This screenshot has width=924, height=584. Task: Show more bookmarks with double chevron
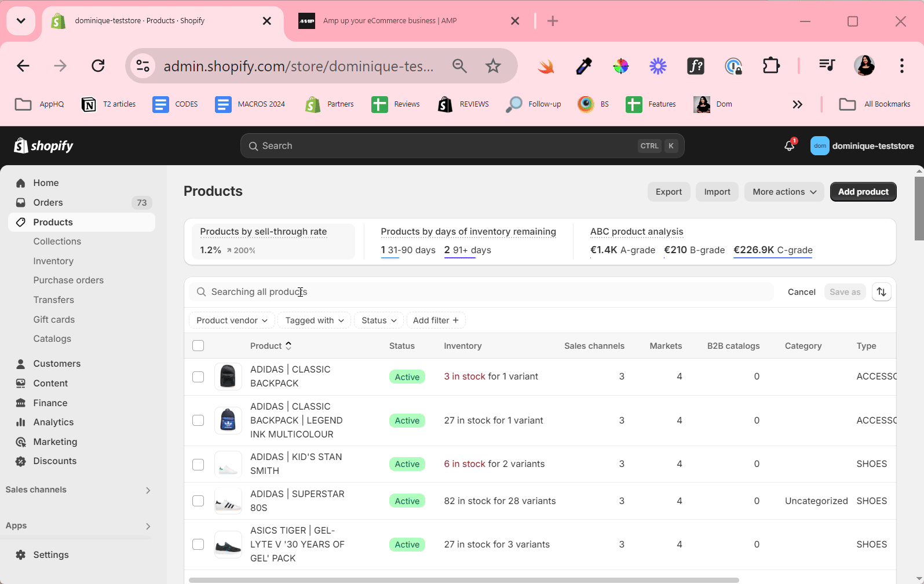pyautogui.click(x=798, y=104)
